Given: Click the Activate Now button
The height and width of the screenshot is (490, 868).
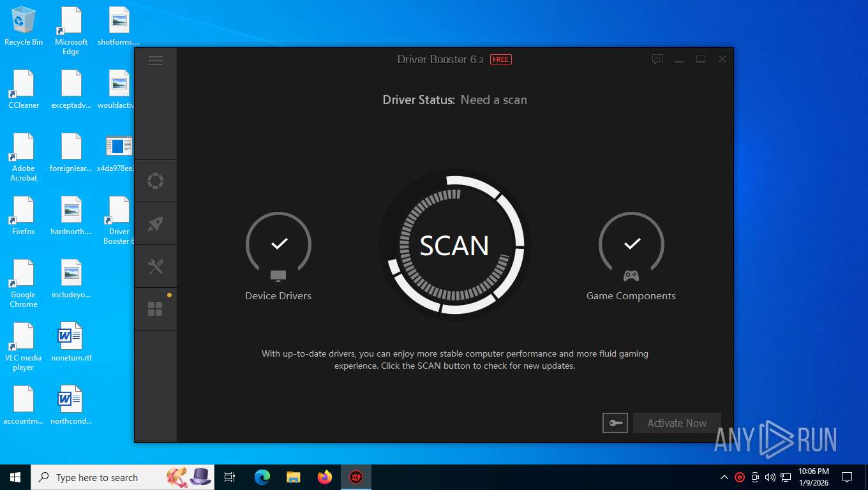Looking at the screenshot, I should pyautogui.click(x=677, y=423).
